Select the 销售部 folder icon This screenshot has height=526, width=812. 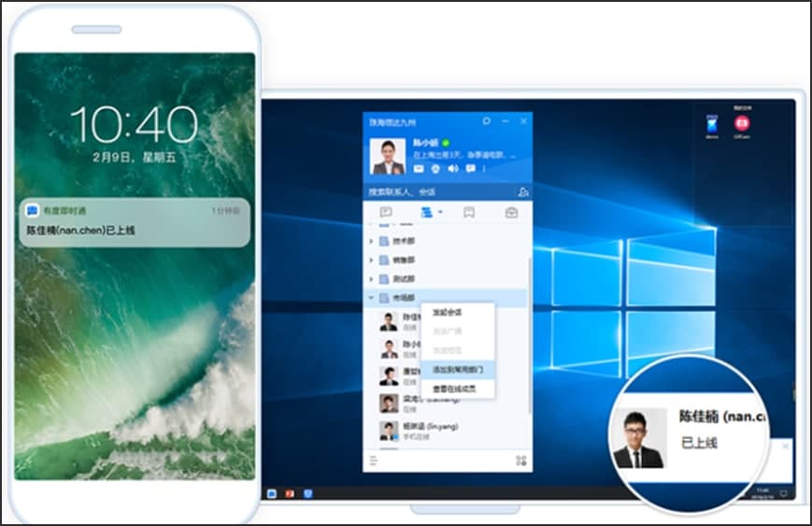pyautogui.click(x=384, y=260)
